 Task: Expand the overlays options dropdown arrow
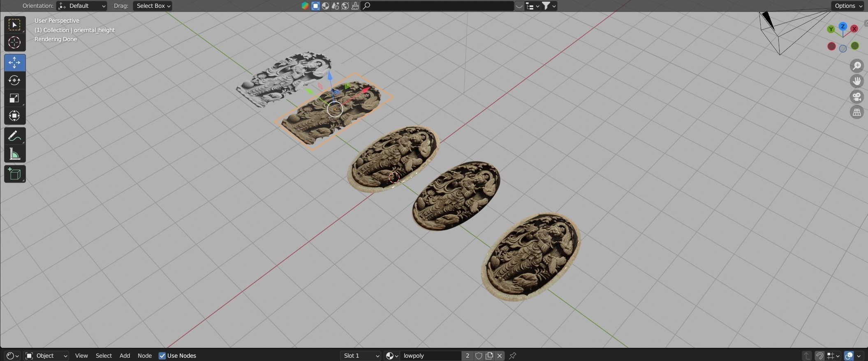859,356
